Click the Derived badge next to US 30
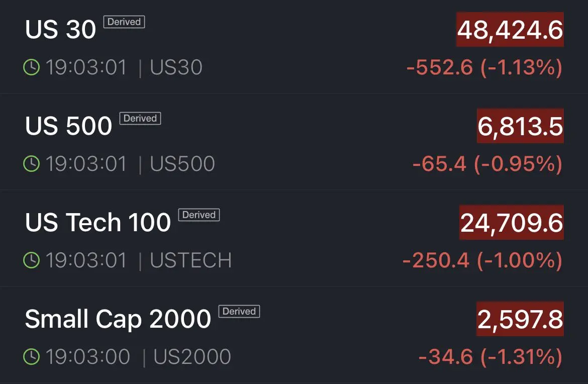 [x=124, y=22]
